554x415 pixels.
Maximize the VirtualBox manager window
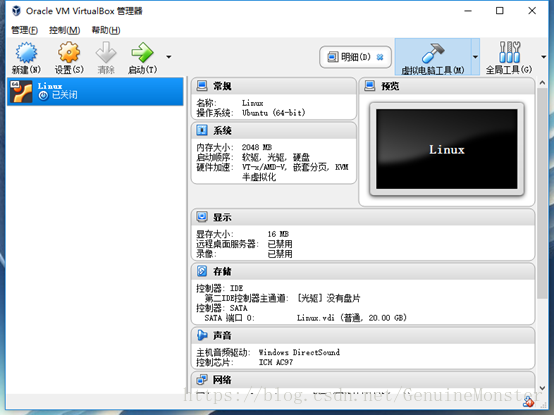pyautogui.click(x=500, y=11)
